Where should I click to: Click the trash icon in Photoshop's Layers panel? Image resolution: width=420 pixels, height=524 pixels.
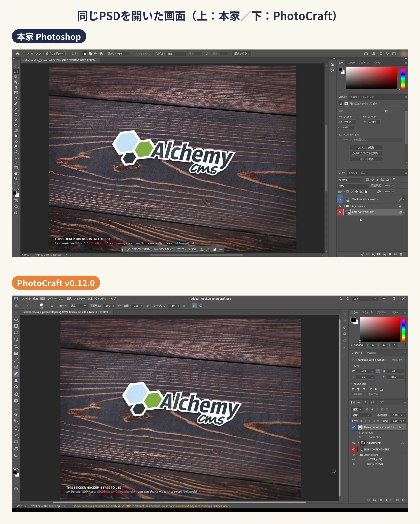[x=401, y=254]
